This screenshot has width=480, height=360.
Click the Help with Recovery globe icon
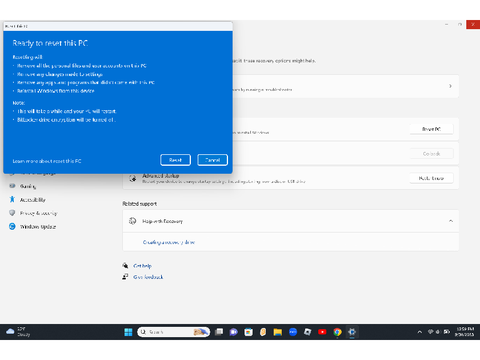click(133, 221)
